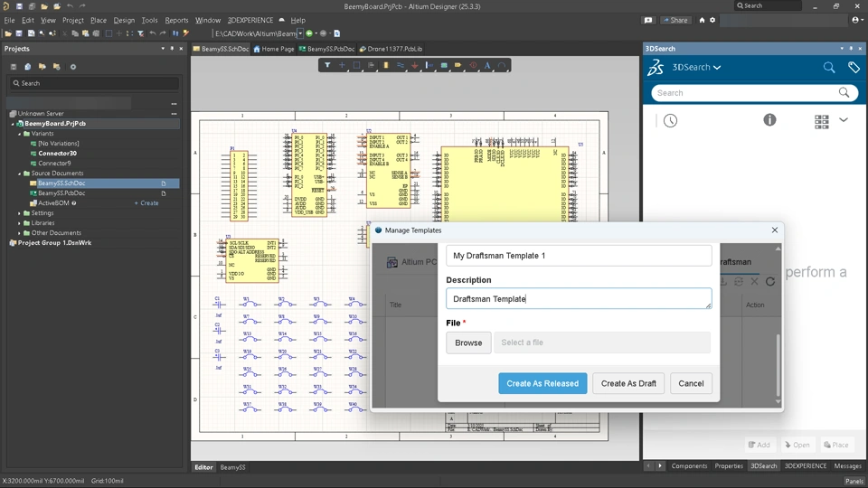The width and height of the screenshot is (868, 488).
Task: Click the template name input field
Action: (579, 256)
